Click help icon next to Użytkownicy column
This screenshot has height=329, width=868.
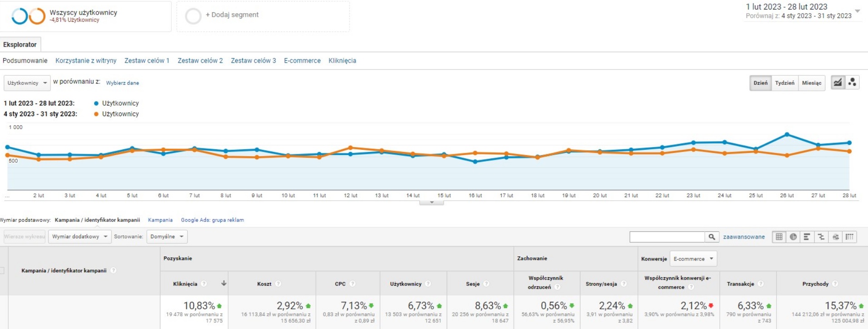click(428, 284)
